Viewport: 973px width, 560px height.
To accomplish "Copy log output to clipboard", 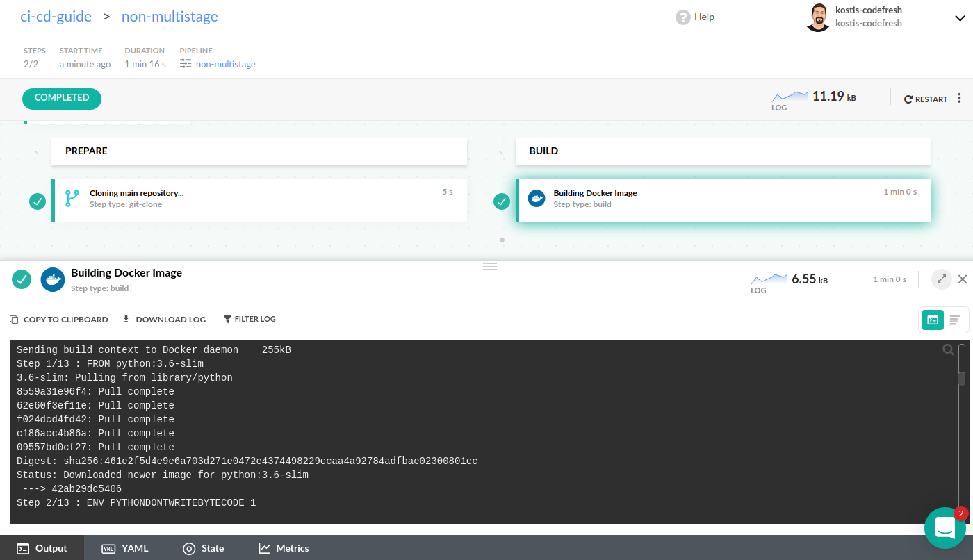I will tap(59, 320).
